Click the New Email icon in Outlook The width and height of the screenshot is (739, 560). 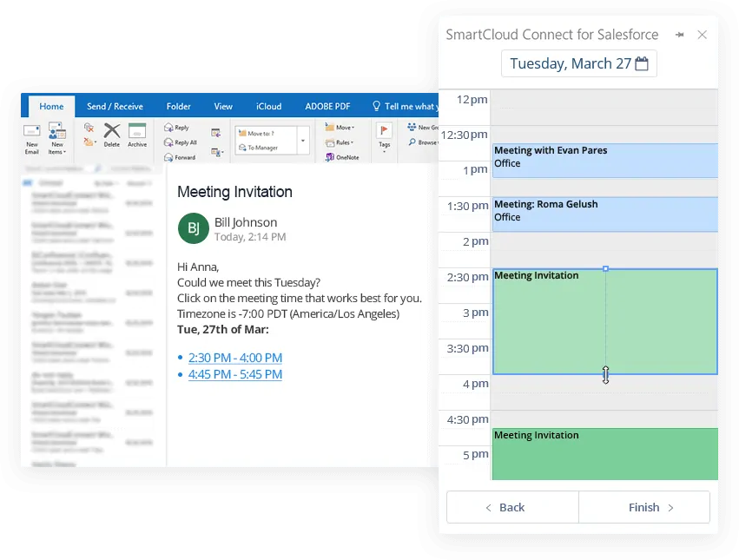[31, 138]
